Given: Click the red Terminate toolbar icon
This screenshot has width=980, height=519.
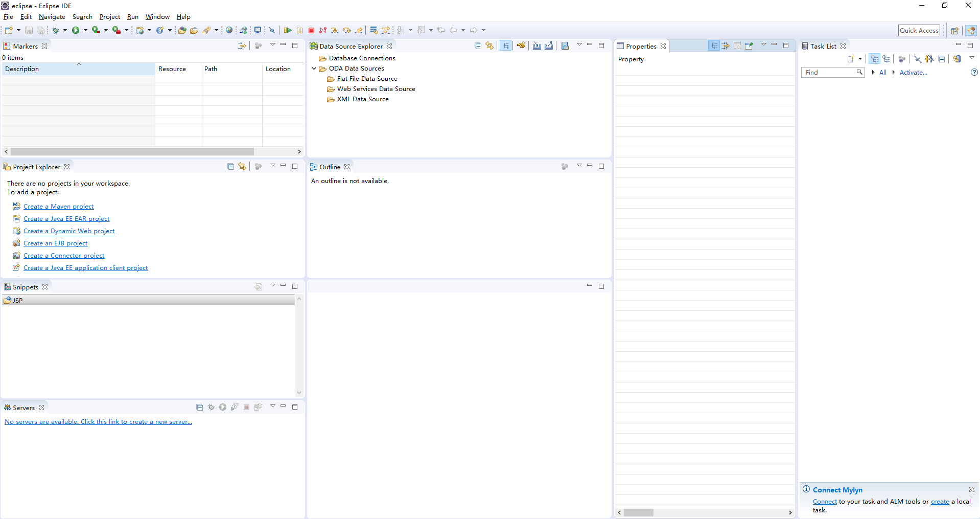Looking at the screenshot, I should click(x=311, y=30).
